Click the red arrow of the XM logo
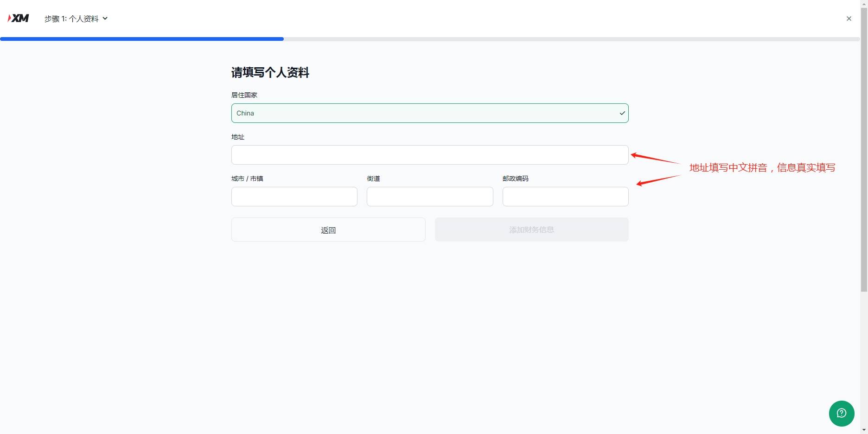Image resolution: width=868 pixels, height=434 pixels. point(8,18)
